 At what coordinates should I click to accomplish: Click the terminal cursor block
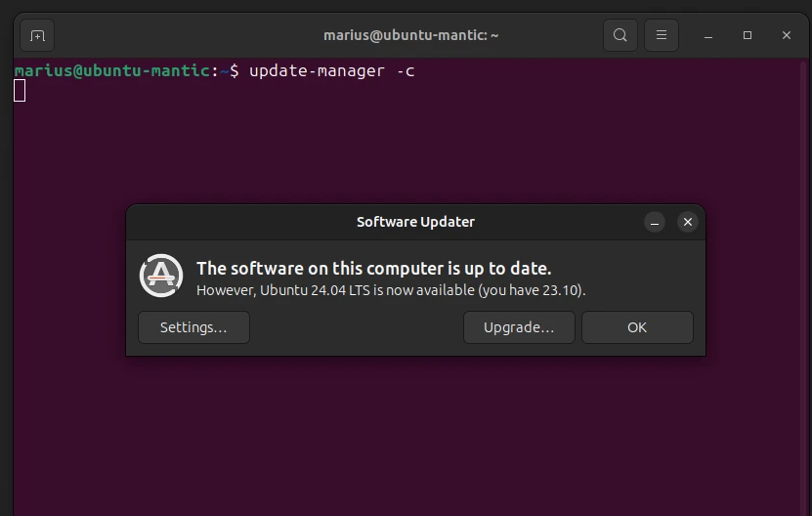click(x=20, y=91)
